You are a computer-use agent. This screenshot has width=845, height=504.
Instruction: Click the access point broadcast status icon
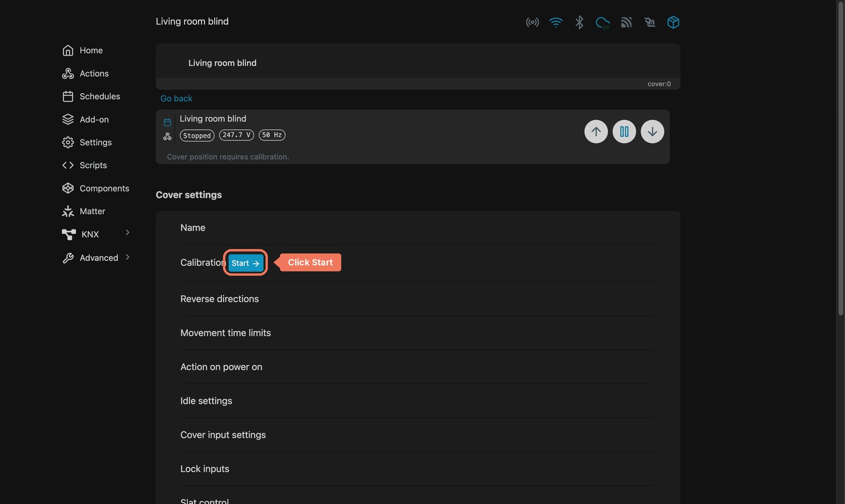[x=532, y=22]
